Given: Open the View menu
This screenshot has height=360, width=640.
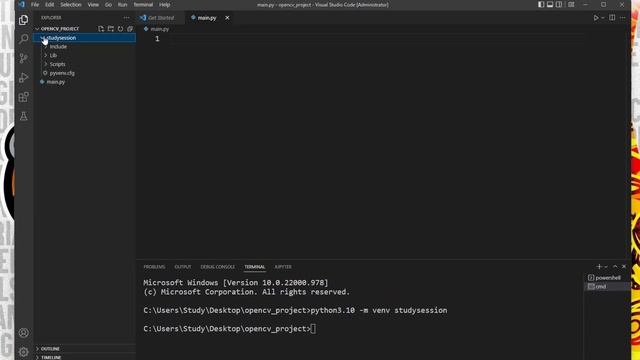Looking at the screenshot, I should pyautogui.click(x=93, y=4).
